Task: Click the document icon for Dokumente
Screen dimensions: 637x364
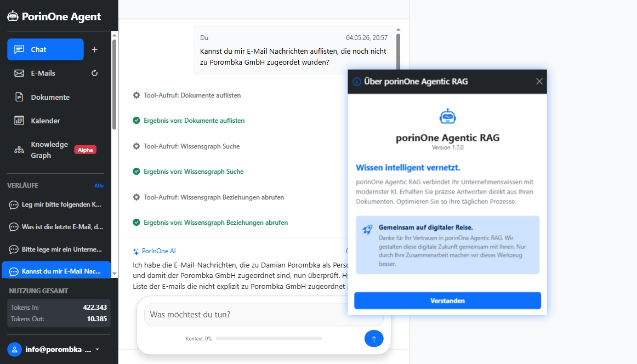Action: [19, 97]
